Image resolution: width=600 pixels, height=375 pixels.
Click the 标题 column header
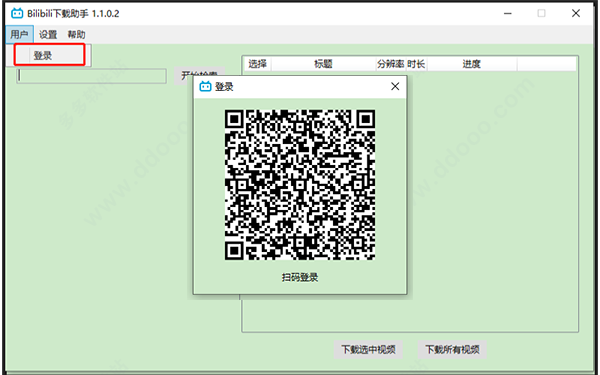[323, 64]
